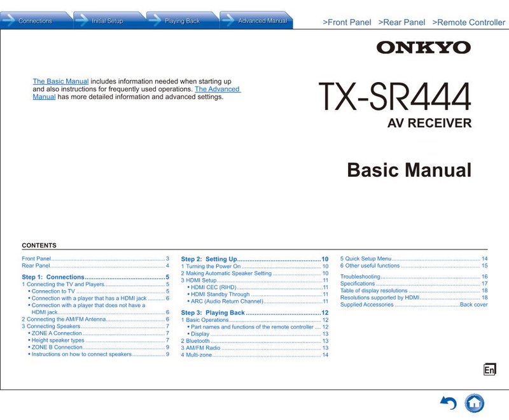Click the blue back arrow icon
509x420 pixels.
pos(449,403)
